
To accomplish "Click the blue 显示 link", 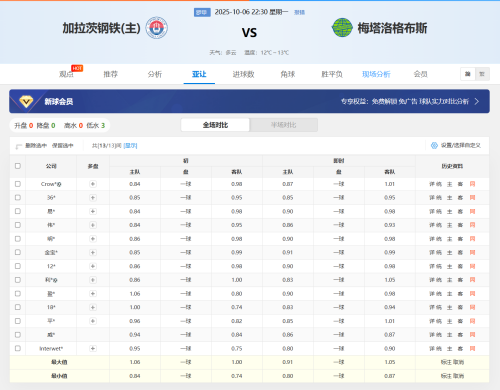I will tap(130, 146).
